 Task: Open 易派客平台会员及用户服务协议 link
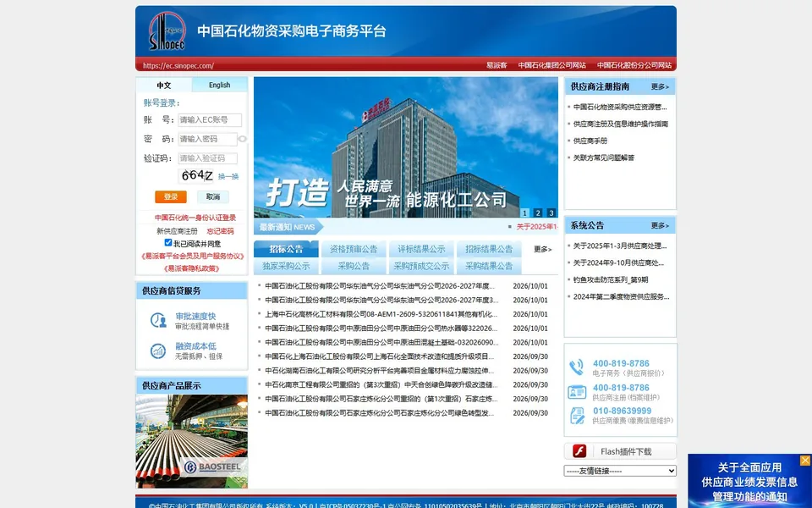click(x=192, y=256)
